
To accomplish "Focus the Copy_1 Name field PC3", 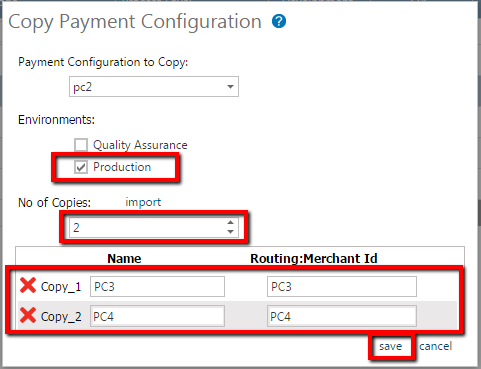I will pyautogui.click(x=157, y=286).
